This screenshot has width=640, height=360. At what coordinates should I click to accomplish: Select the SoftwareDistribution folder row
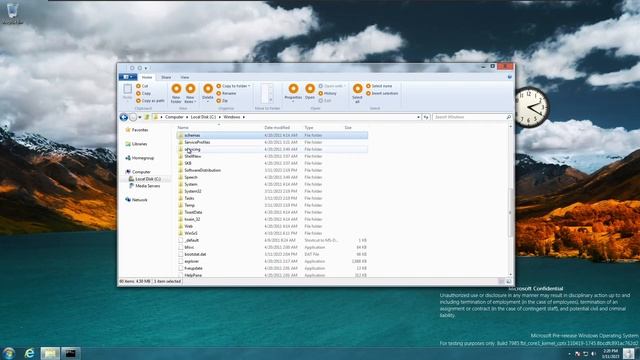272,170
